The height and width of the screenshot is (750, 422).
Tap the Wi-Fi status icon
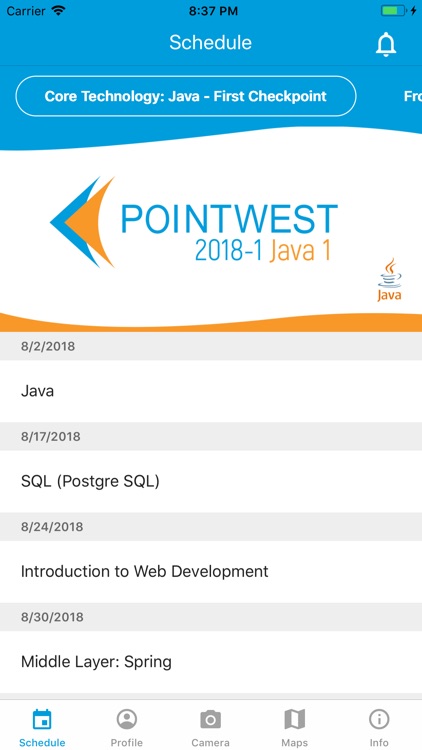[58, 11]
